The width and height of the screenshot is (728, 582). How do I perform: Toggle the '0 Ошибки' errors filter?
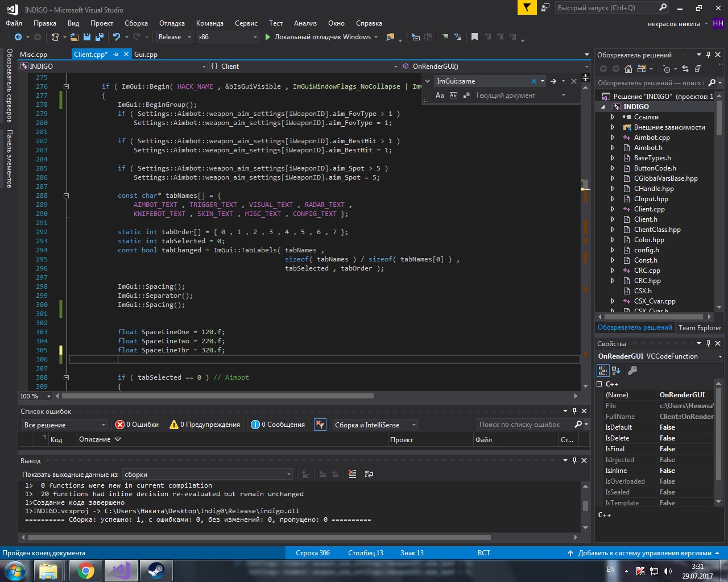pyautogui.click(x=137, y=425)
